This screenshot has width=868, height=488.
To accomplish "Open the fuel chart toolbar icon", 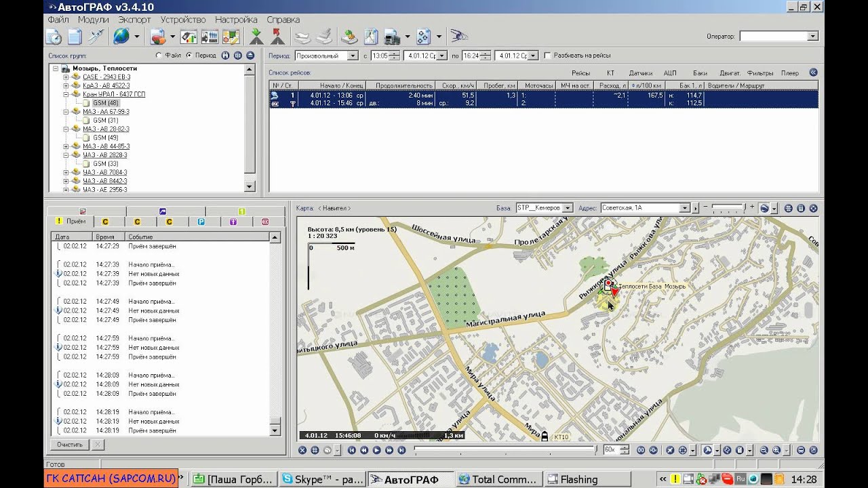I will 189,36.
